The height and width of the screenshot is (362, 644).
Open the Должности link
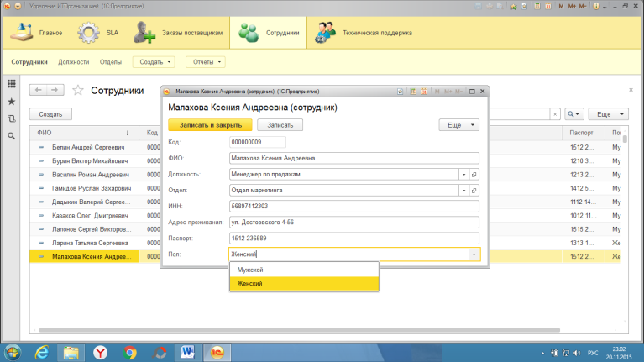click(x=73, y=62)
